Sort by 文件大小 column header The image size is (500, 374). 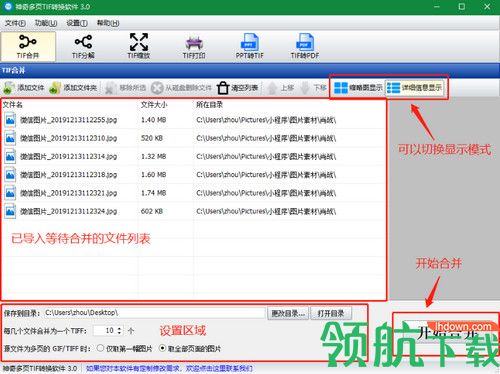154,105
